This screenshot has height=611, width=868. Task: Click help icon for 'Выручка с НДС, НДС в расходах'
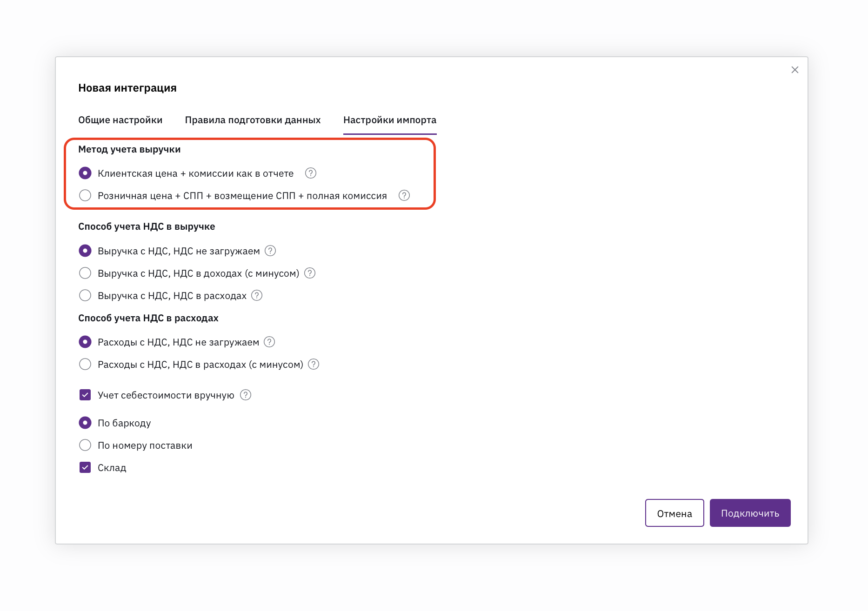click(x=257, y=295)
